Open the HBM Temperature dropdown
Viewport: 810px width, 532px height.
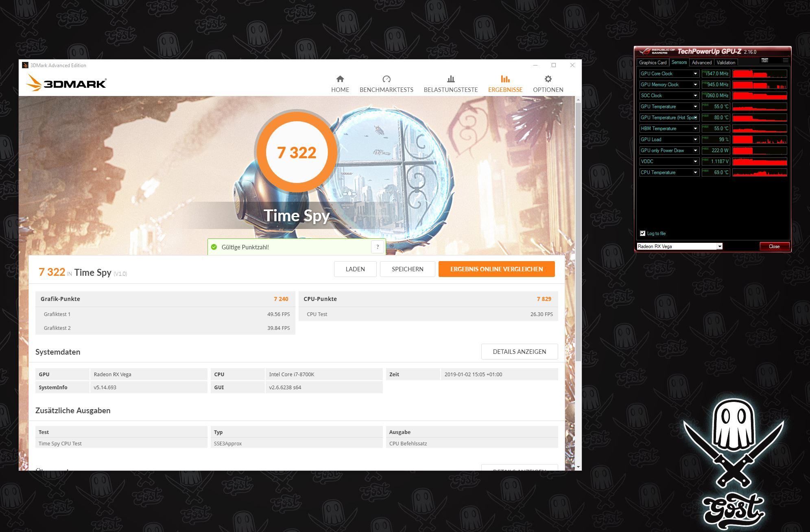(x=695, y=129)
